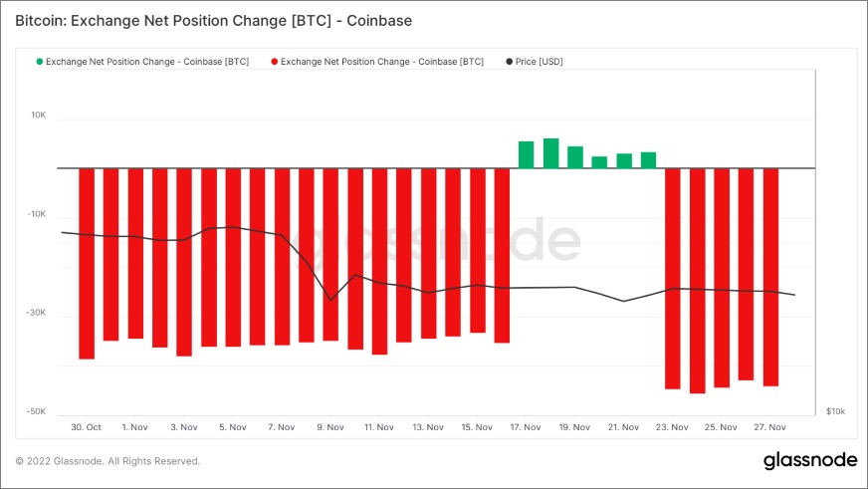Screen dimensions: 868x489
Task: Click the $10k right price axis label
Action: (x=835, y=411)
